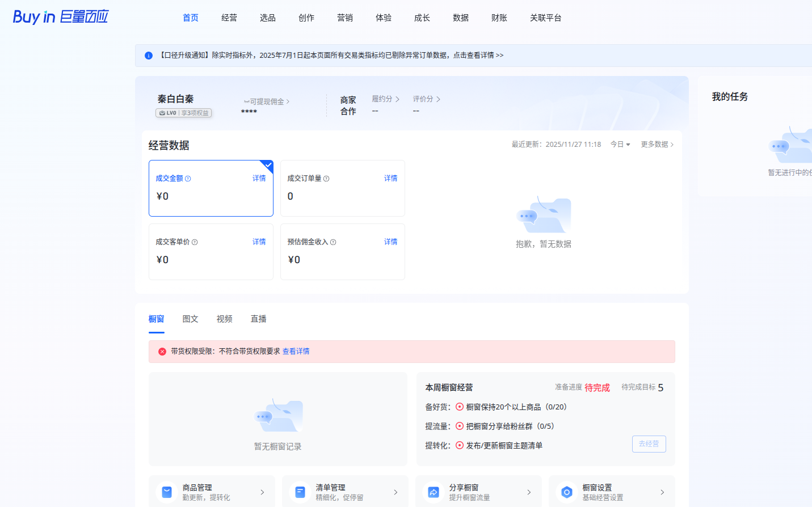Click the question mark icon next to 成交金额

pos(187,178)
